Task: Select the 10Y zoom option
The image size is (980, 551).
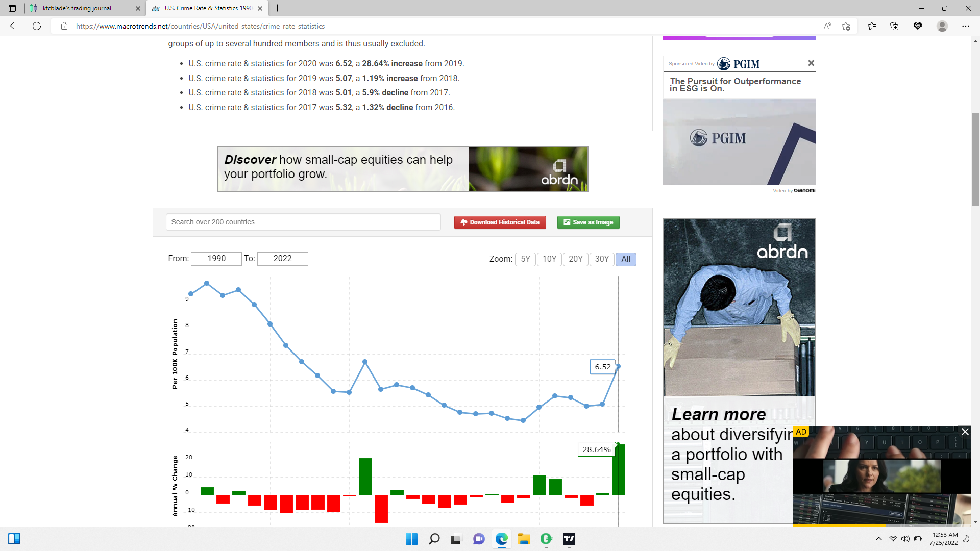Action: (549, 259)
